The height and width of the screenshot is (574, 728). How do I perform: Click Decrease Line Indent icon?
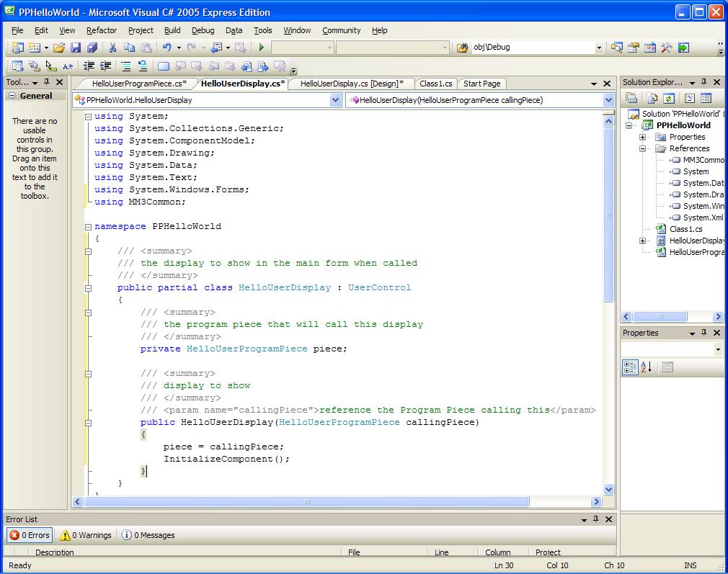coord(89,66)
